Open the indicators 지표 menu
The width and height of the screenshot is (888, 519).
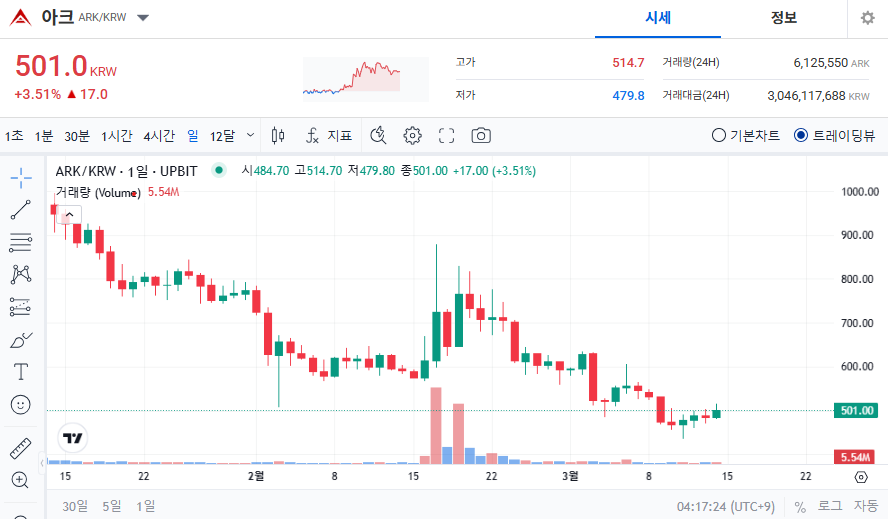328,136
